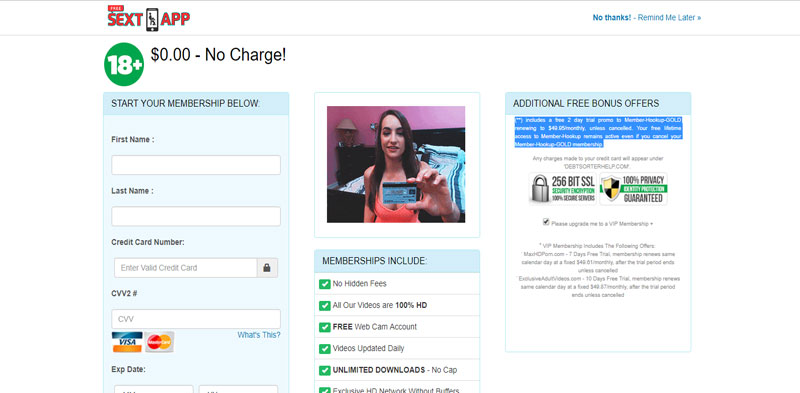Click the UNLIMITED DOWNLOADS - No Cap text
The image size is (800, 393).
395,370
